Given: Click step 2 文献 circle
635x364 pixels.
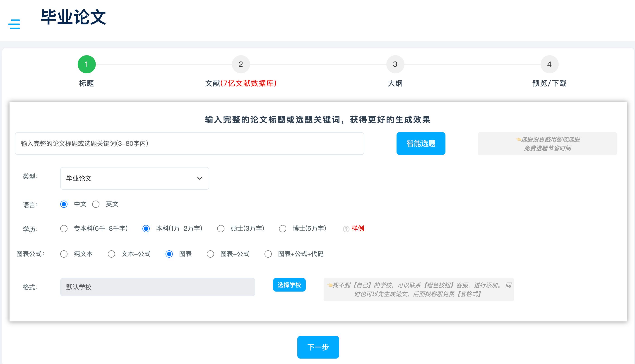Looking at the screenshot, I should click(x=241, y=64).
